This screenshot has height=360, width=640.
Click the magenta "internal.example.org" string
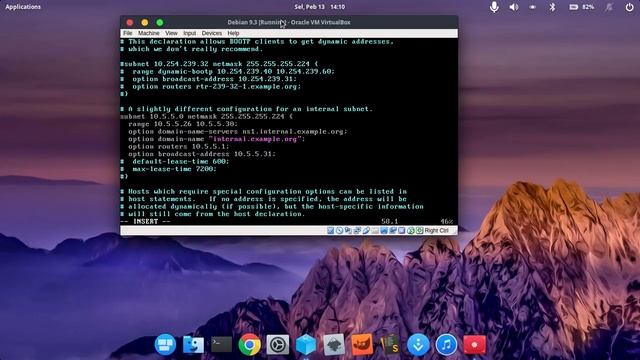coord(255,139)
